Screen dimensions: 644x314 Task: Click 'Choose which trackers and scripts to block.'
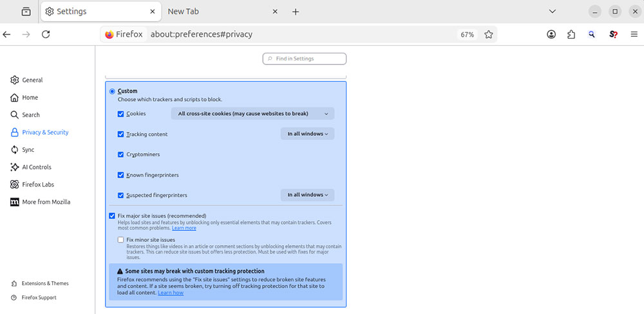(170, 99)
